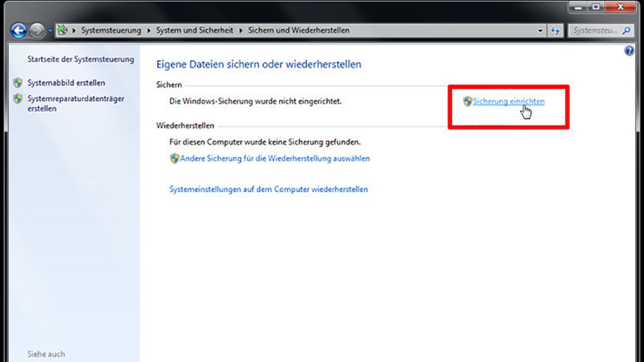
Task: Open the address bar history dropdown
Action: pyautogui.click(x=540, y=31)
